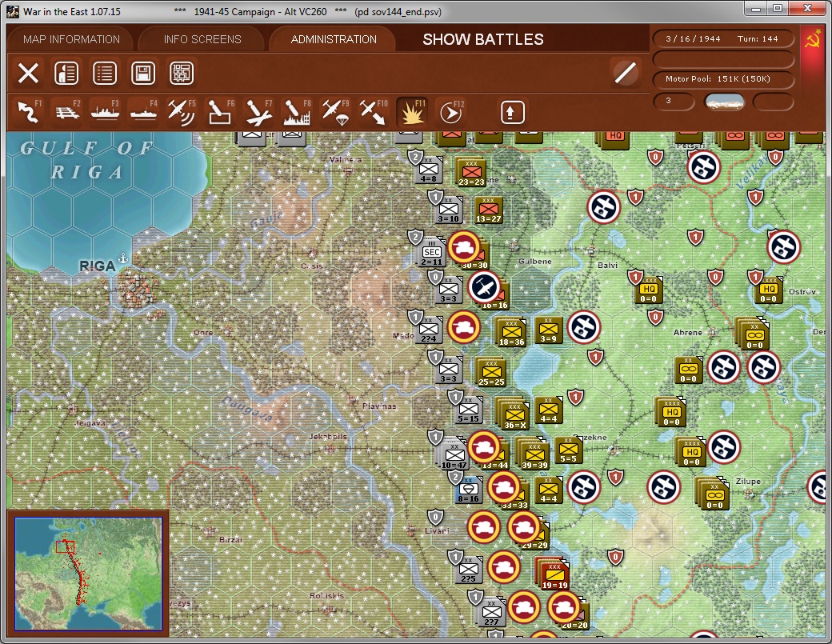Click tank battle marker left of 18=36
Image resolution: width=832 pixels, height=644 pixels.
coord(464,326)
